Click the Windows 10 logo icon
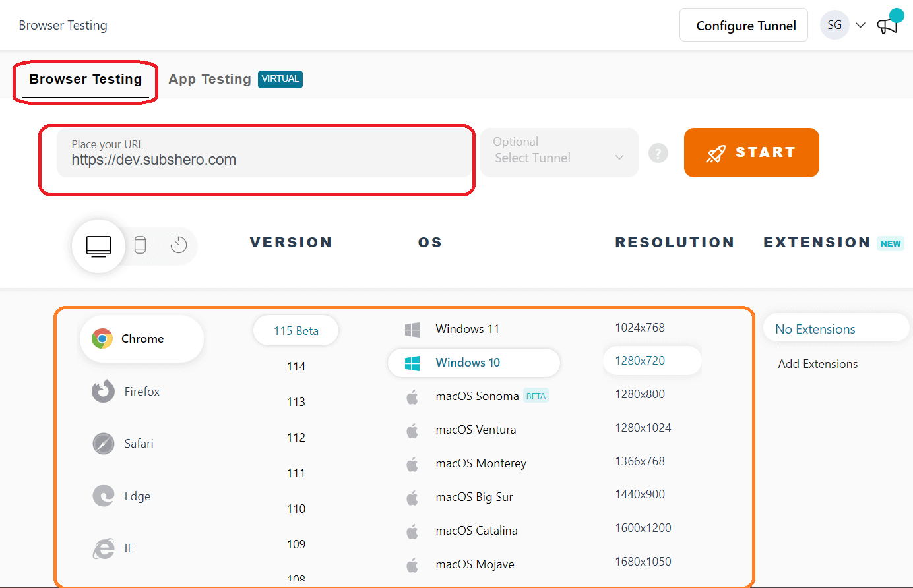This screenshot has height=588, width=913. pos(412,363)
